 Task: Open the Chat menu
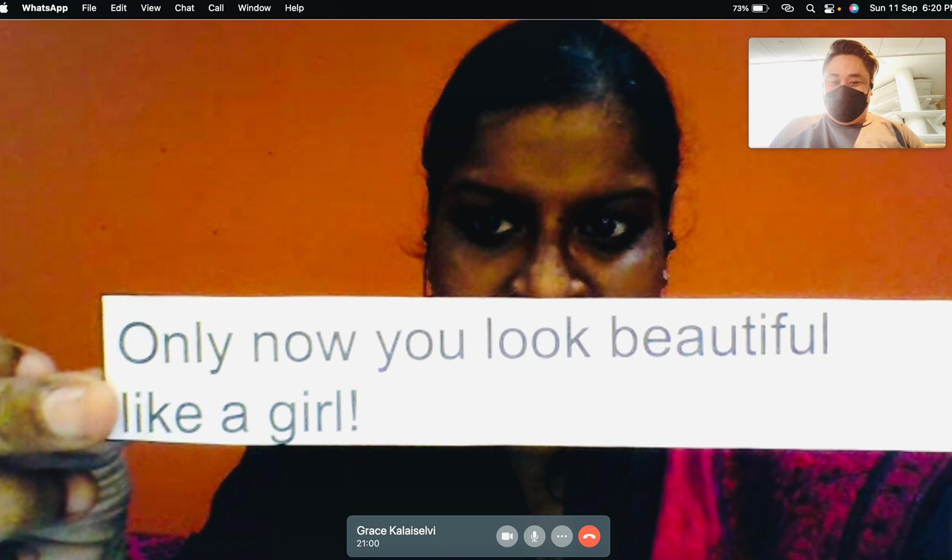tap(184, 8)
